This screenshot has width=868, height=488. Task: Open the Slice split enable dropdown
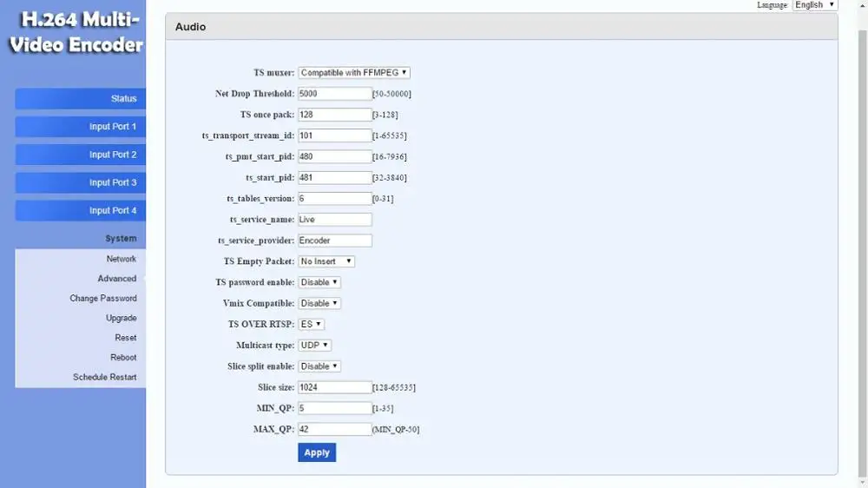(319, 366)
